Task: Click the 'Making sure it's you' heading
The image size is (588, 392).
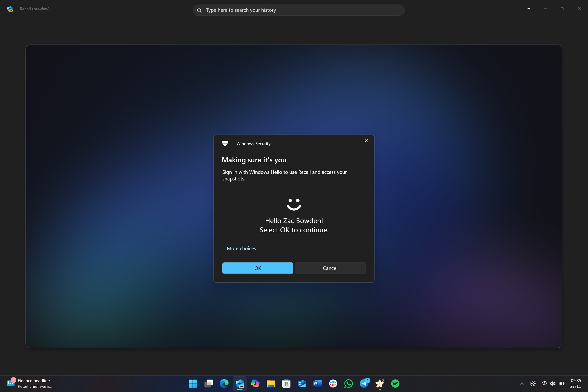Action: pos(254,160)
